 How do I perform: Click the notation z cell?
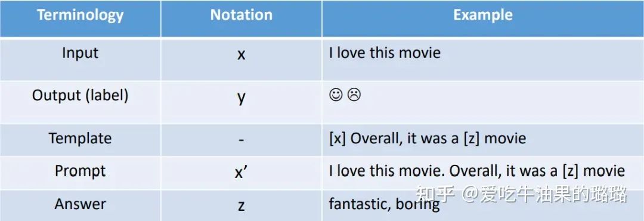(x=241, y=206)
